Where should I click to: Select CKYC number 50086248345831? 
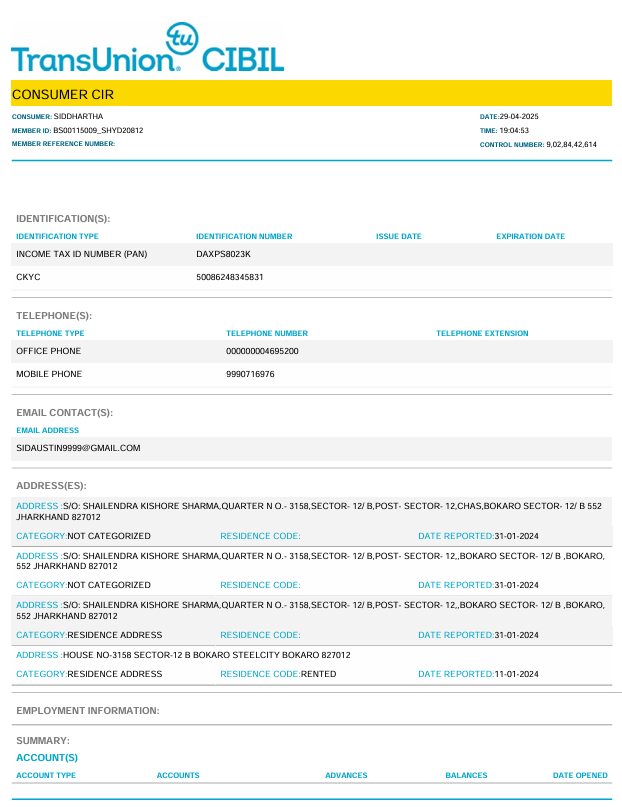click(229, 277)
